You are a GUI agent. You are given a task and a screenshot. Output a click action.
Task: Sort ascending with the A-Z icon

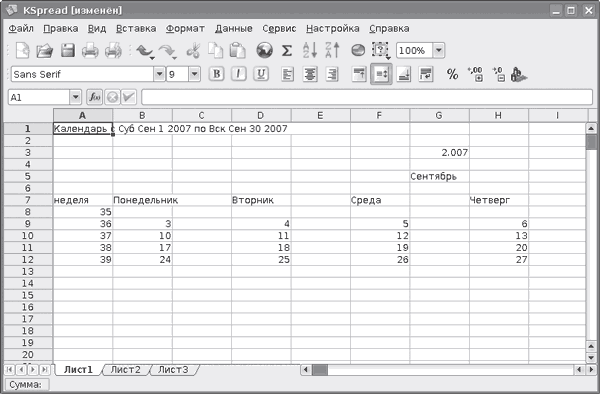tap(310, 50)
